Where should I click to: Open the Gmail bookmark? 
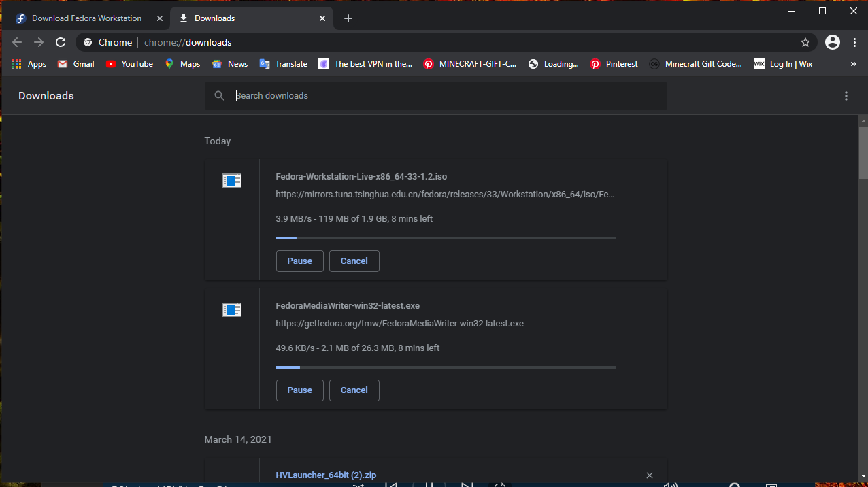coord(76,64)
